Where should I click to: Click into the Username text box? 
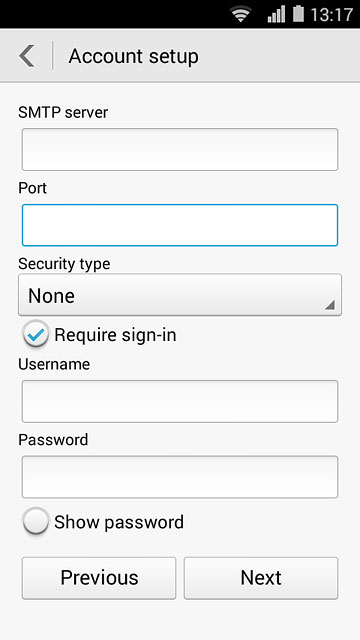pyautogui.click(x=180, y=401)
